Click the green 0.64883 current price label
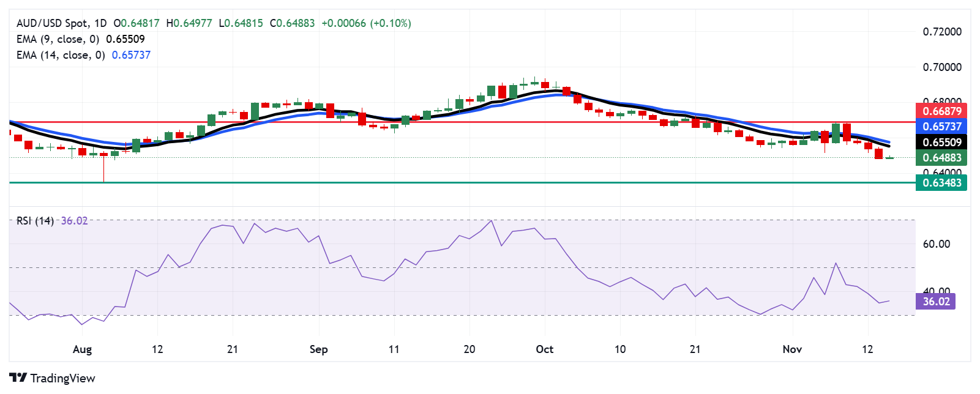The height and width of the screenshot is (394, 980). point(941,158)
